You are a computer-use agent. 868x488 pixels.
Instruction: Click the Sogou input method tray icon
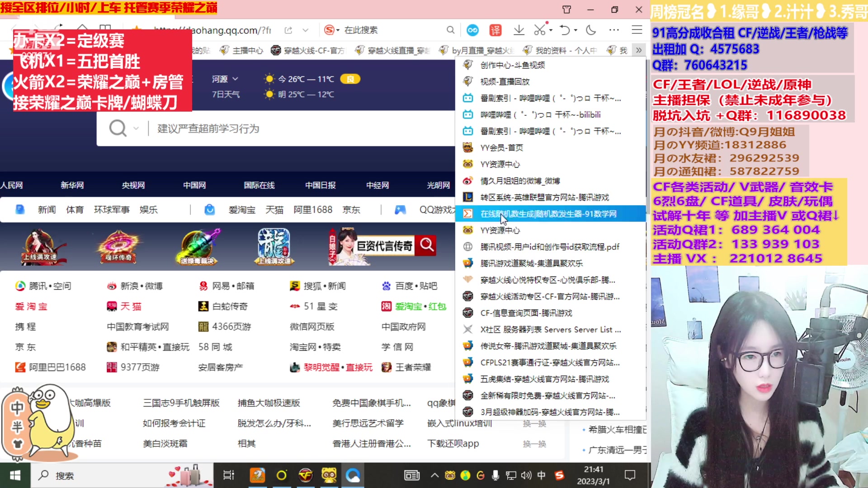tap(559, 475)
